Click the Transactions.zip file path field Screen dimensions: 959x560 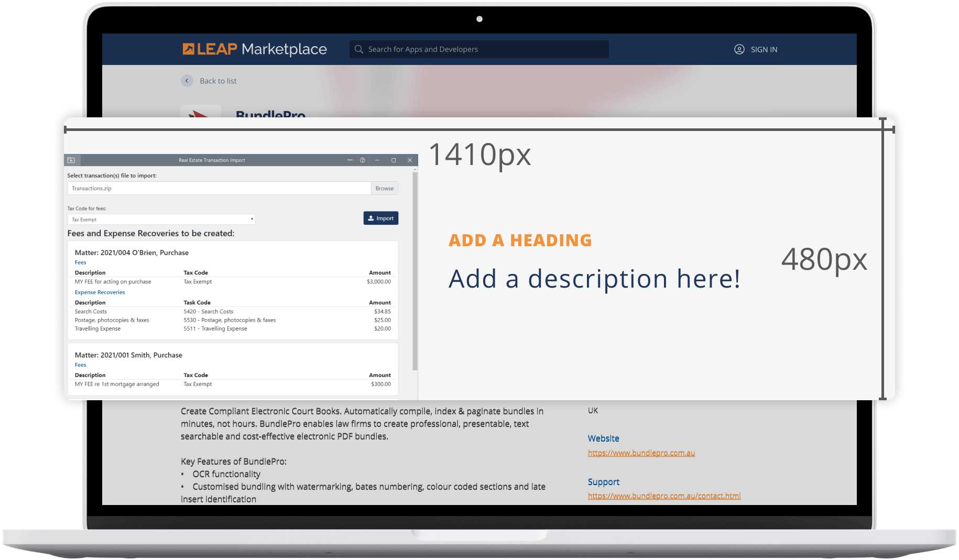point(219,189)
